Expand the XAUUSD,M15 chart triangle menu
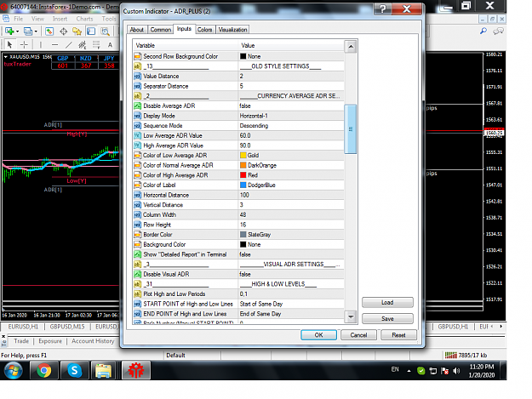 (5, 57)
